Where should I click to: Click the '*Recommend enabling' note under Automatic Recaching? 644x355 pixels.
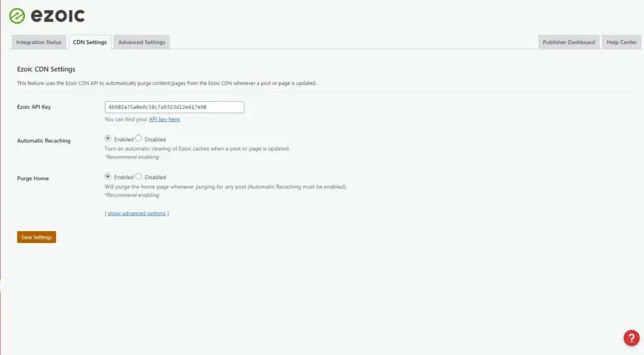(132, 157)
